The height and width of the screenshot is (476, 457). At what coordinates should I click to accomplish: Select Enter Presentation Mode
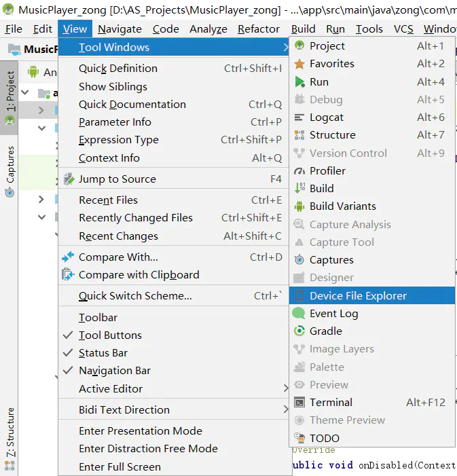click(x=140, y=431)
